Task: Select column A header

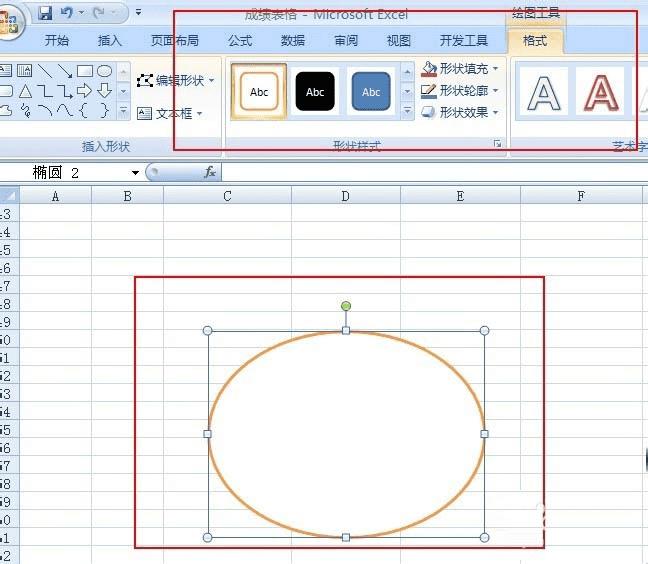Action: click(55, 196)
